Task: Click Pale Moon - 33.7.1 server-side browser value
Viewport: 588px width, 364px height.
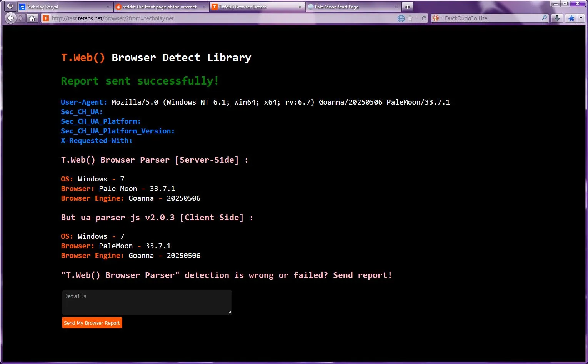Action: (x=137, y=189)
